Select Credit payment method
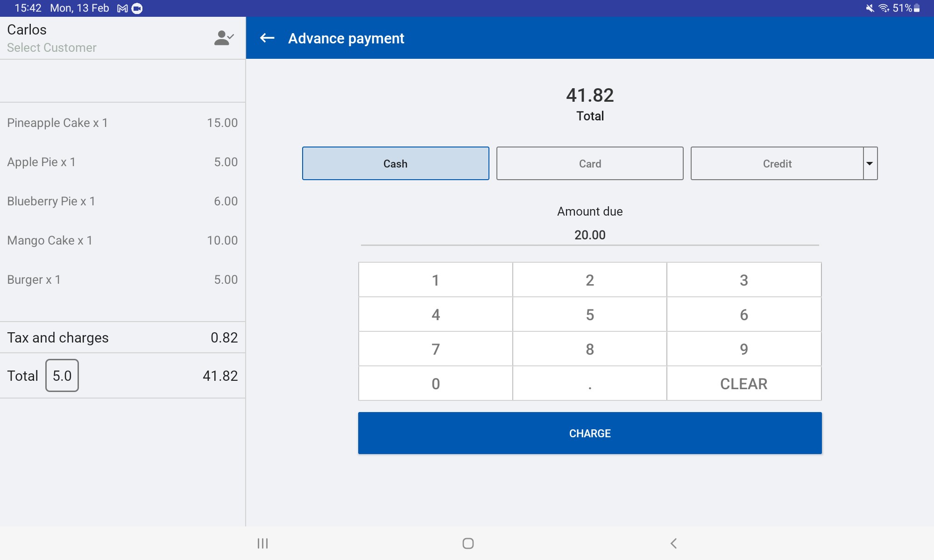Viewport: 934px width, 560px height. 777,163
